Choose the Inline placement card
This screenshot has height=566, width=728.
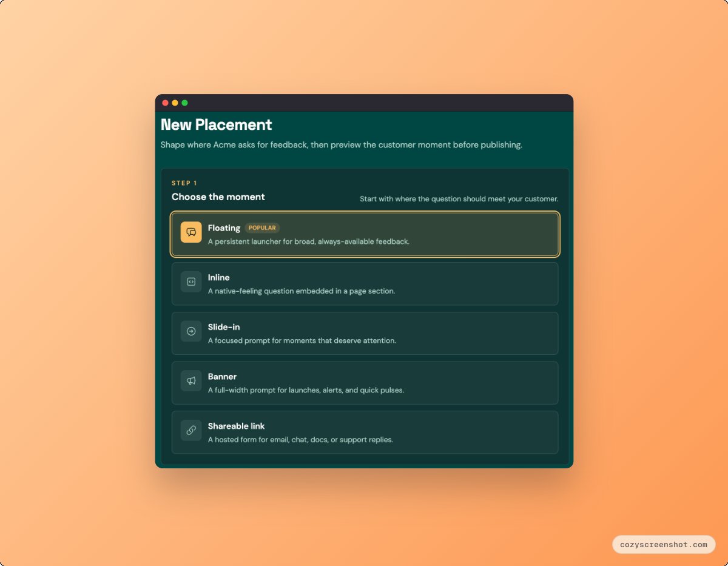365,284
